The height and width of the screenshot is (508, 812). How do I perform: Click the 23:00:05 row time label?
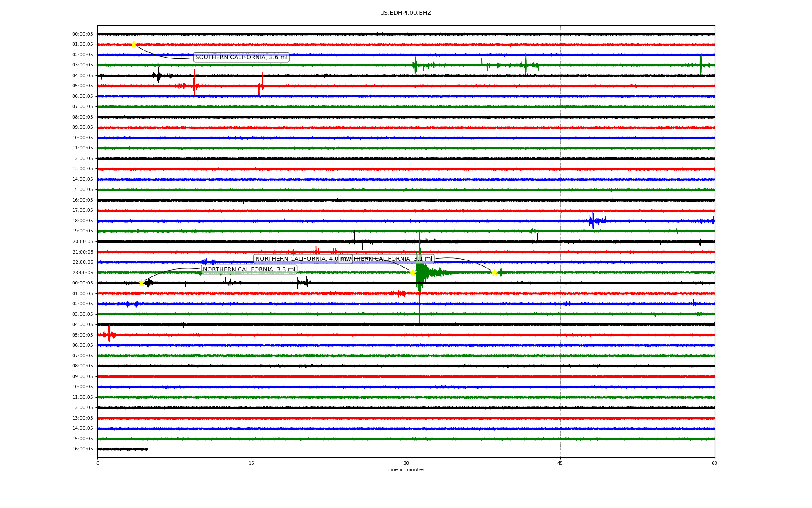tap(82, 273)
